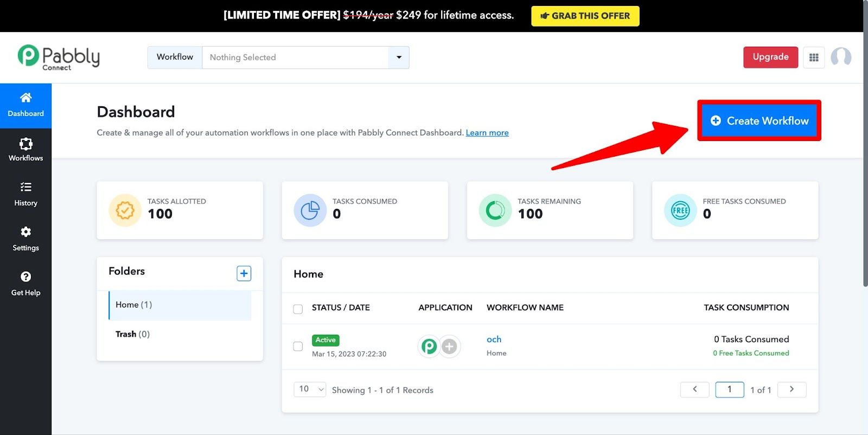Click the STATUS / DATE column header
This screenshot has height=435, width=868.
click(341, 308)
